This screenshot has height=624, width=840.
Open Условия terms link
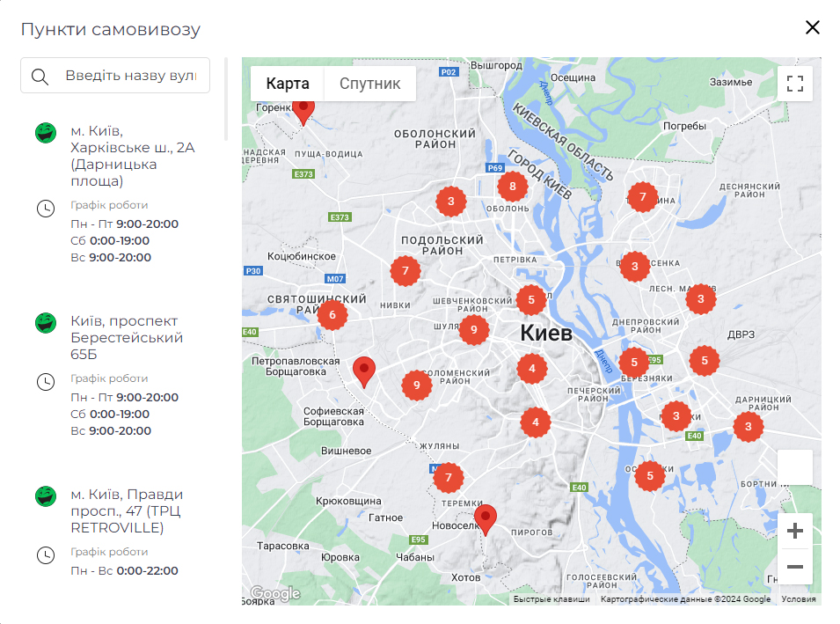pos(798,598)
